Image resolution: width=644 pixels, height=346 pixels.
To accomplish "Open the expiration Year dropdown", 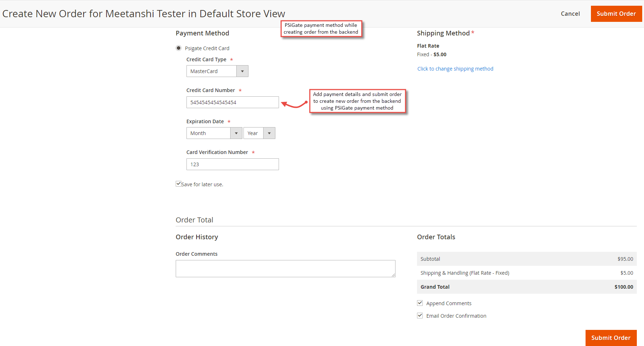I will pyautogui.click(x=269, y=133).
